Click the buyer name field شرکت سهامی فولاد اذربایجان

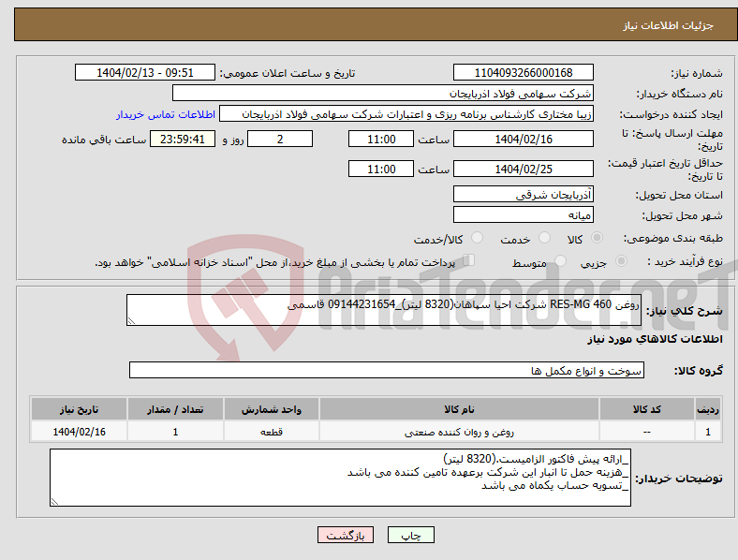[383, 93]
